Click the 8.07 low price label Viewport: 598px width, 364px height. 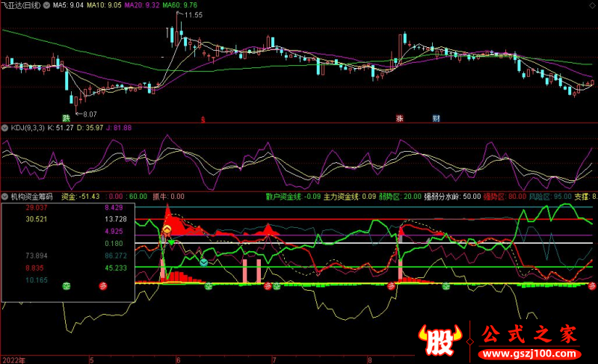pos(90,114)
